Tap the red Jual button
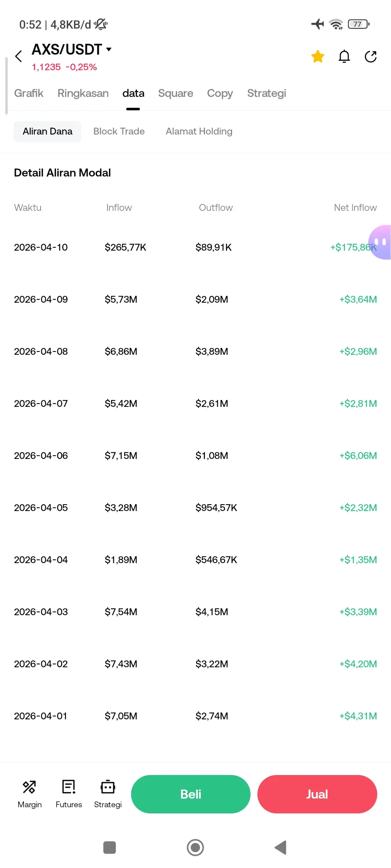Screen dimensions: 391x868 [317, 794]
